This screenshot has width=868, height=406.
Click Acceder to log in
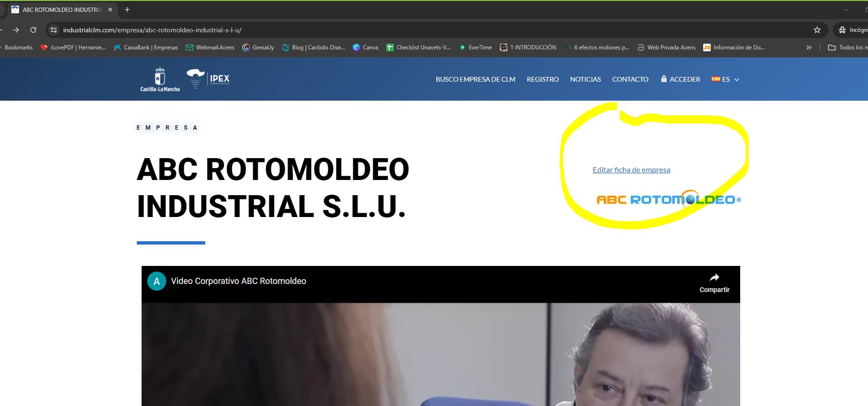pos(680,79)
